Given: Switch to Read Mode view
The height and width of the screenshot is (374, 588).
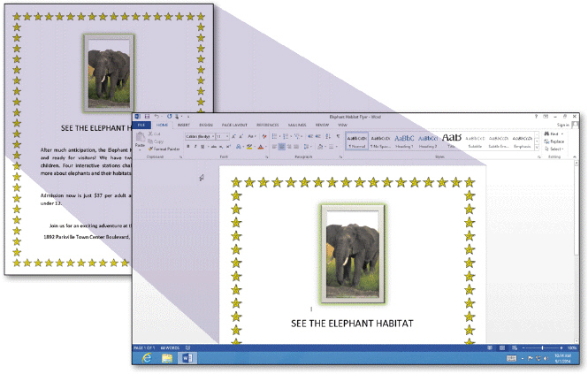Looking at the screenshot, I should coord(490,348).
